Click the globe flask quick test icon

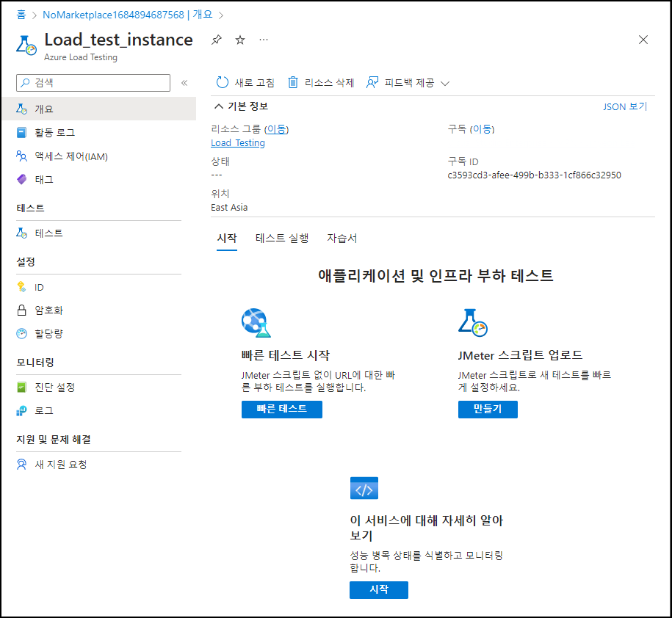[256, 323]
